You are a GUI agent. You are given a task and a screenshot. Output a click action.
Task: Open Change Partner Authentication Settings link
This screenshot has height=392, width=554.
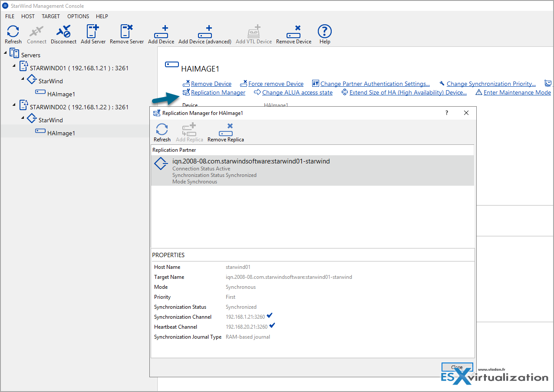[375, 84]
